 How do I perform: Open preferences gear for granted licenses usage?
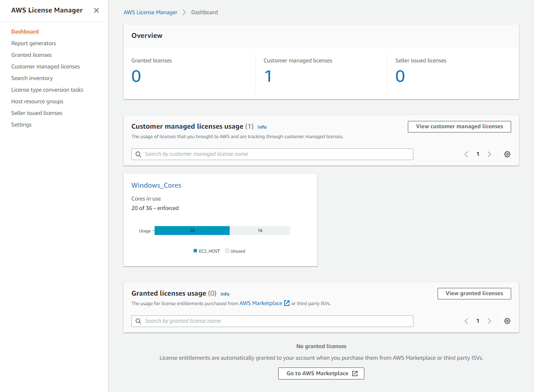click(507, 321)
